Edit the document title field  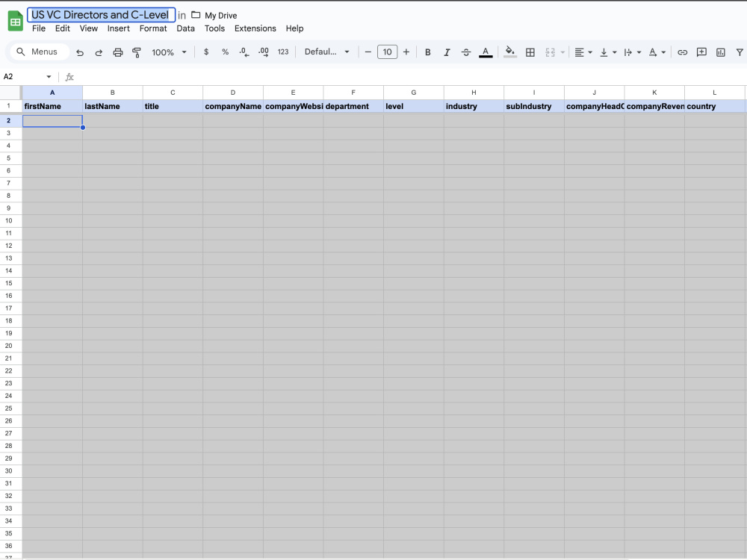pos(101,15)
